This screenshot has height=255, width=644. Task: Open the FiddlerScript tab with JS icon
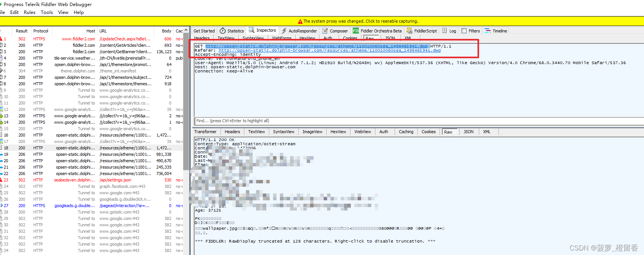422,31
